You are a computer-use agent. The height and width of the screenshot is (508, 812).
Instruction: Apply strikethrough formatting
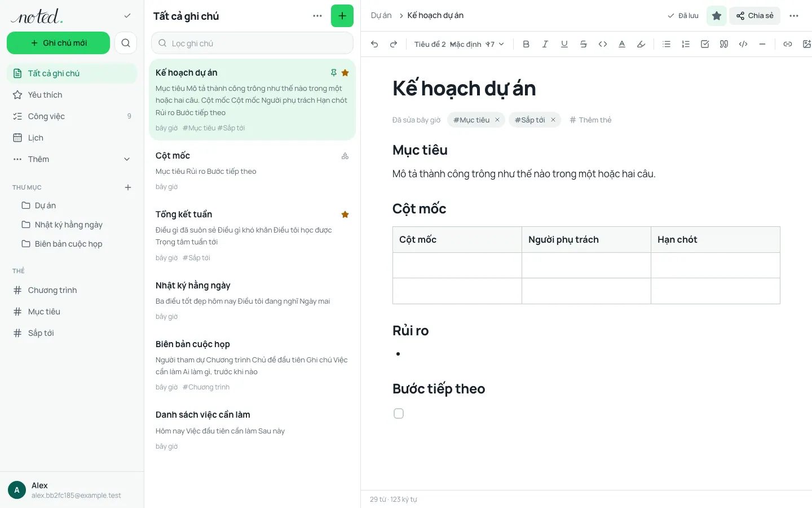tap(584, 44)
